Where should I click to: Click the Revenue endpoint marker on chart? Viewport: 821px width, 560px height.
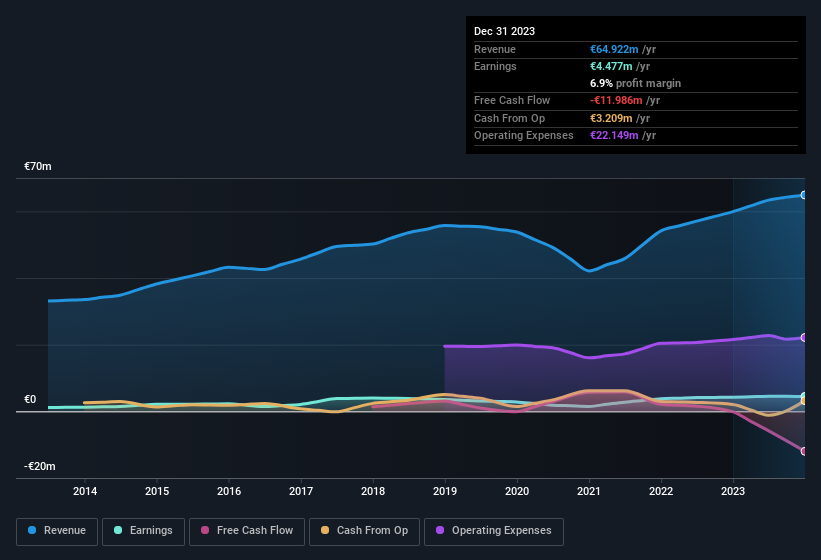(803, 195)
